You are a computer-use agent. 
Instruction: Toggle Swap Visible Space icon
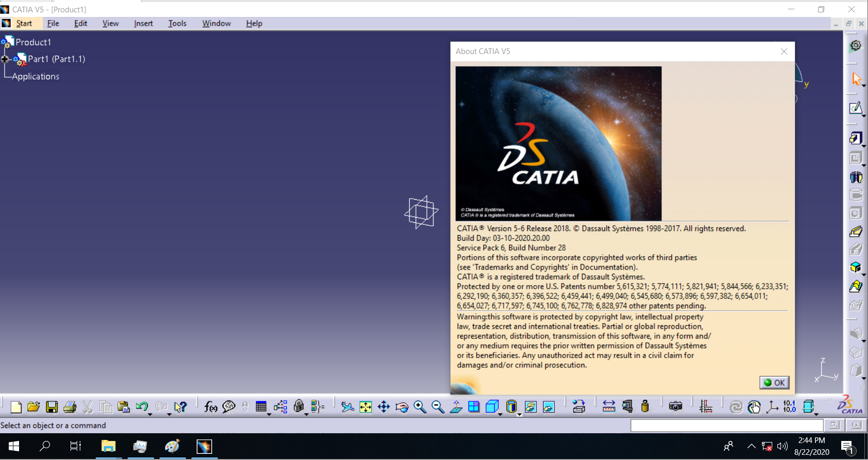click(x=549, y=407)
